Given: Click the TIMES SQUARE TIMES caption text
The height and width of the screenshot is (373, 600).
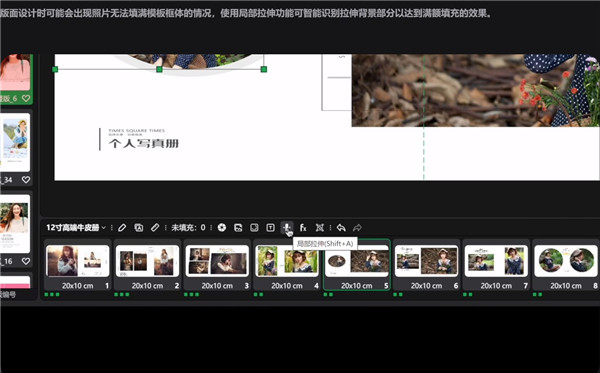Looking at the screenshot, I should tap(137, 130).
